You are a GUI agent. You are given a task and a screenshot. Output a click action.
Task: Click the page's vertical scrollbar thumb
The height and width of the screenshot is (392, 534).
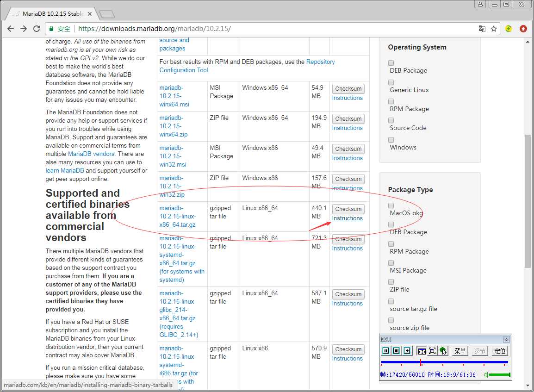pyautogui.click(x=528, y=201)
